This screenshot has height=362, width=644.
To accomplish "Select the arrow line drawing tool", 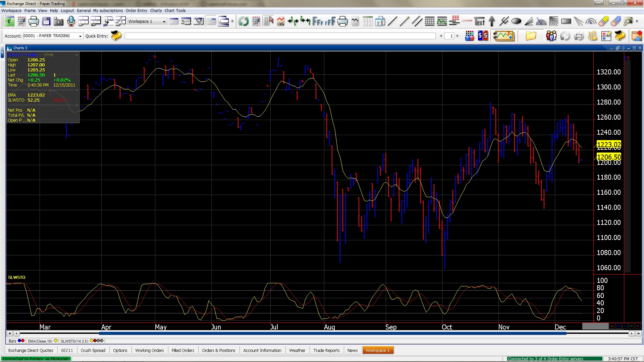I will pyautogui.click(x=405, y=21).
